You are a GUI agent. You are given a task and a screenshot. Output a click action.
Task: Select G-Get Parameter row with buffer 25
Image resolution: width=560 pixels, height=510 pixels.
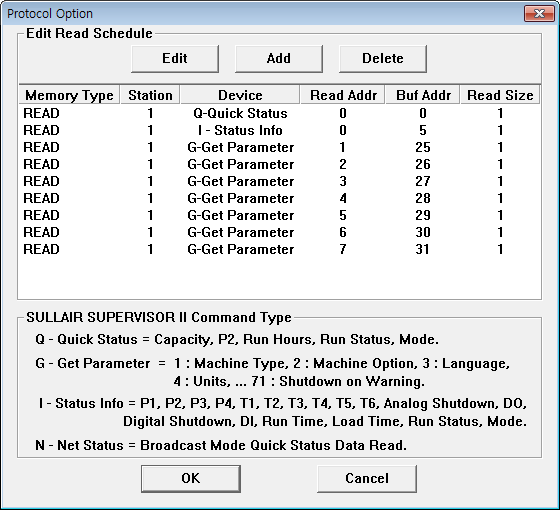coord(279,147)
